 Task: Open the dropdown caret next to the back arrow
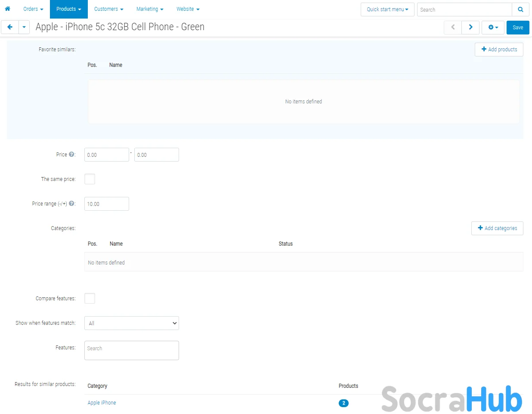coord(24,27)
